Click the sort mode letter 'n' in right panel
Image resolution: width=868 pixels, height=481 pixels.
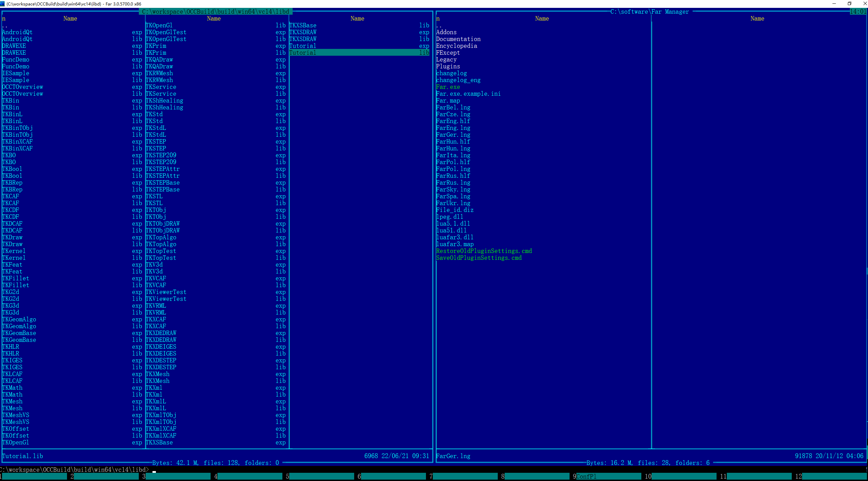[x=438, y=19]
